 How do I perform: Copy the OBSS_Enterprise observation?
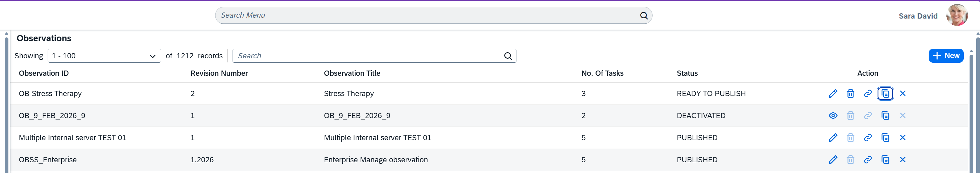(885, 160)
